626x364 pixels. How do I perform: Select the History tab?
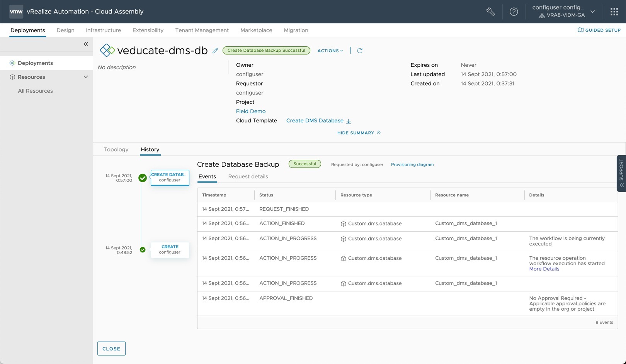coord(150,149)
